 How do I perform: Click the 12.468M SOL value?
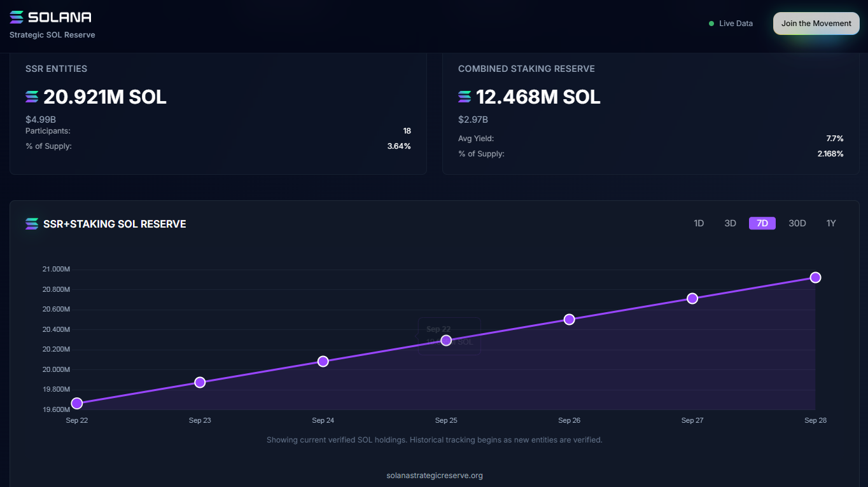pyautogui.click(x=538, y=97)
